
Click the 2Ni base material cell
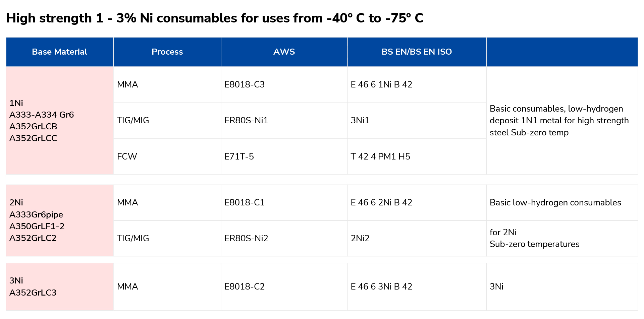click(x=60, y=220)
